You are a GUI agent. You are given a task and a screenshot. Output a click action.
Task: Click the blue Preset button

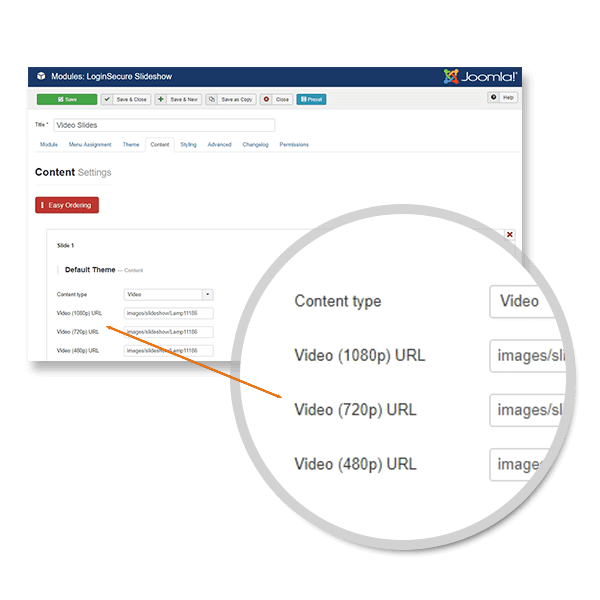click(x=311, y=99)
